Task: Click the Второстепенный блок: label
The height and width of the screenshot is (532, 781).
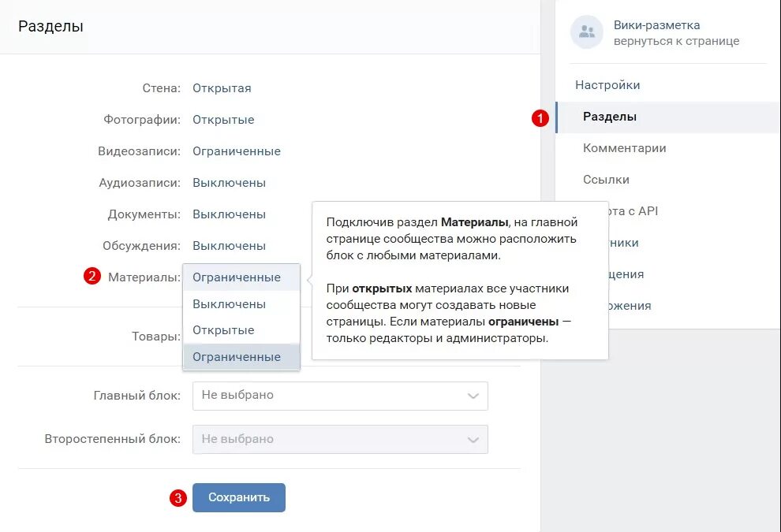Action: pos(113,439)
